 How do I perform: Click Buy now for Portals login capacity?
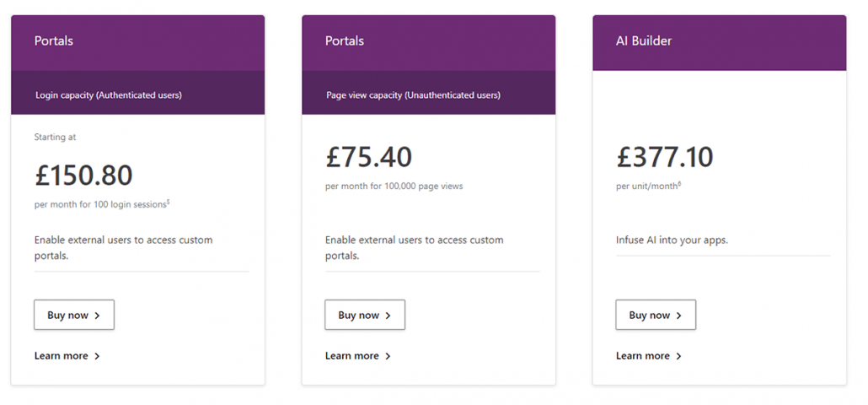pos(74,315)
